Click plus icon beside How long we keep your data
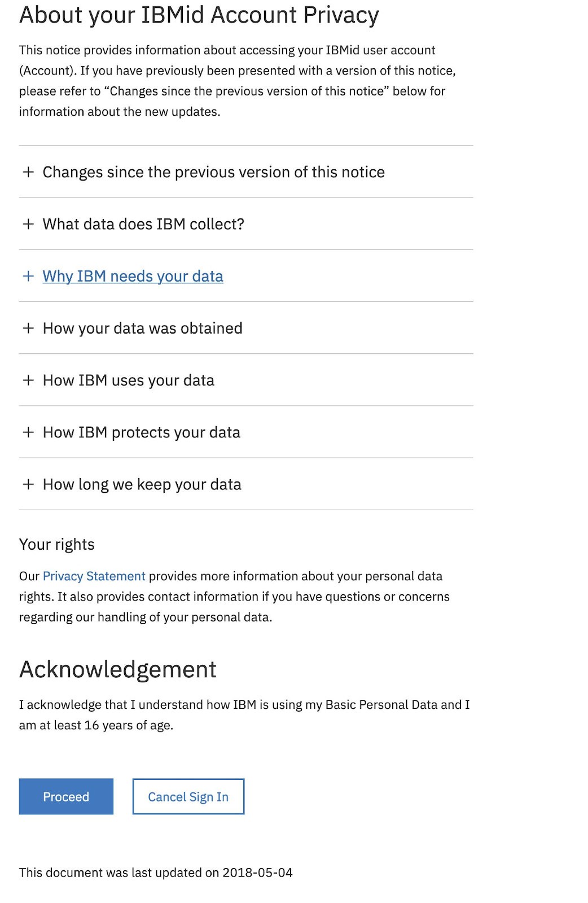This screenshot has width=588, height=903. click(28, 484)
